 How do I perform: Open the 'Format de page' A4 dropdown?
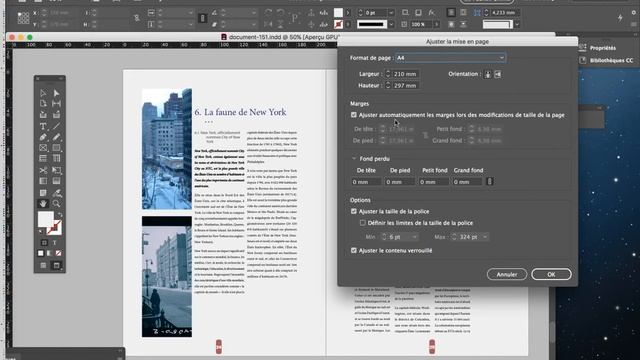(451, 58)
